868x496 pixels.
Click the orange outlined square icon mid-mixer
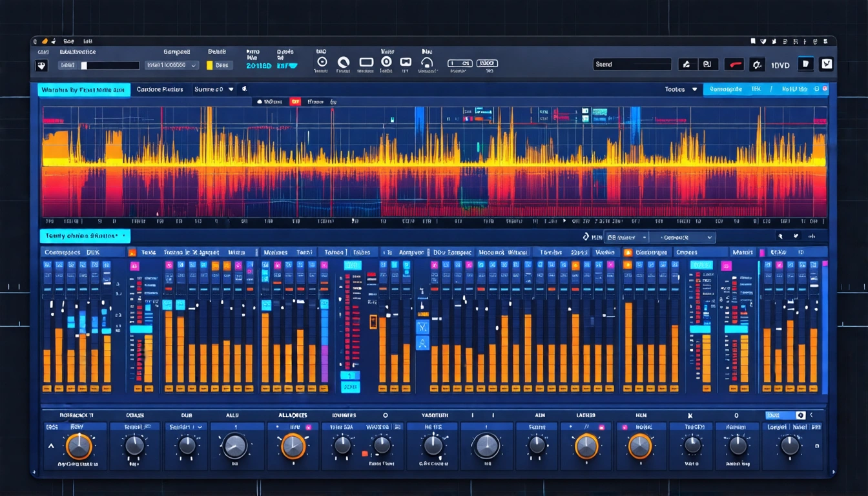tap(373, 321)
